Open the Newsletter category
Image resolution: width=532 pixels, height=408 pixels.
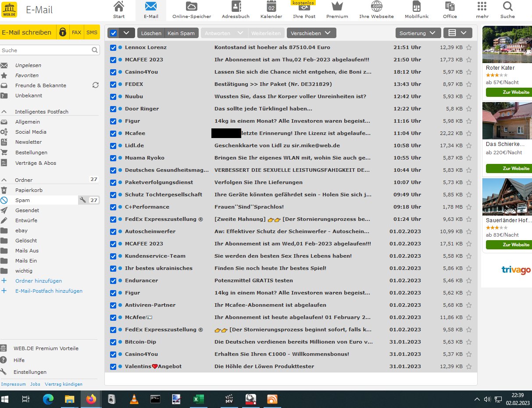tap(29, 142)
